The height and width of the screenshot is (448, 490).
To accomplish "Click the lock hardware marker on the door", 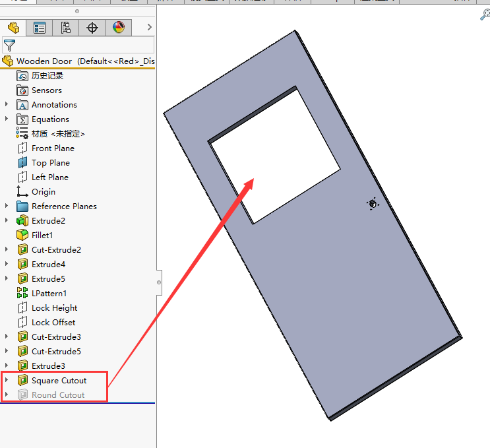I will click(x=373, y=204).
